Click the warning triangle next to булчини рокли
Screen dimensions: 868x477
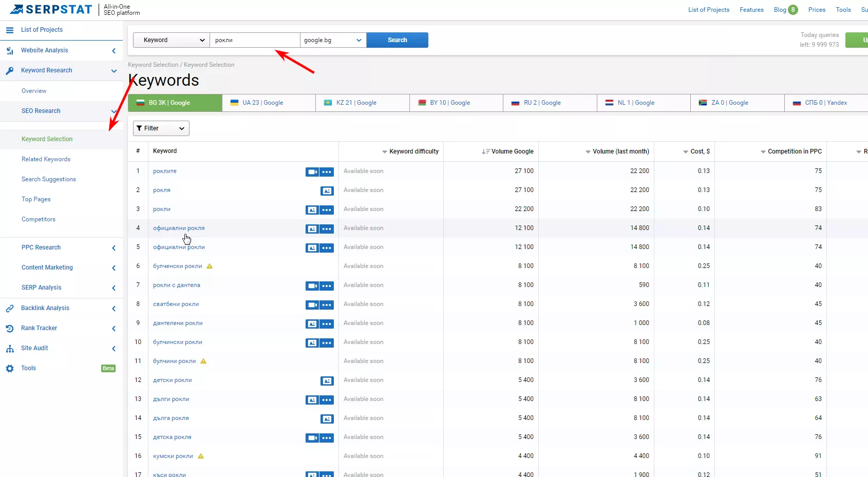point(203,361)
